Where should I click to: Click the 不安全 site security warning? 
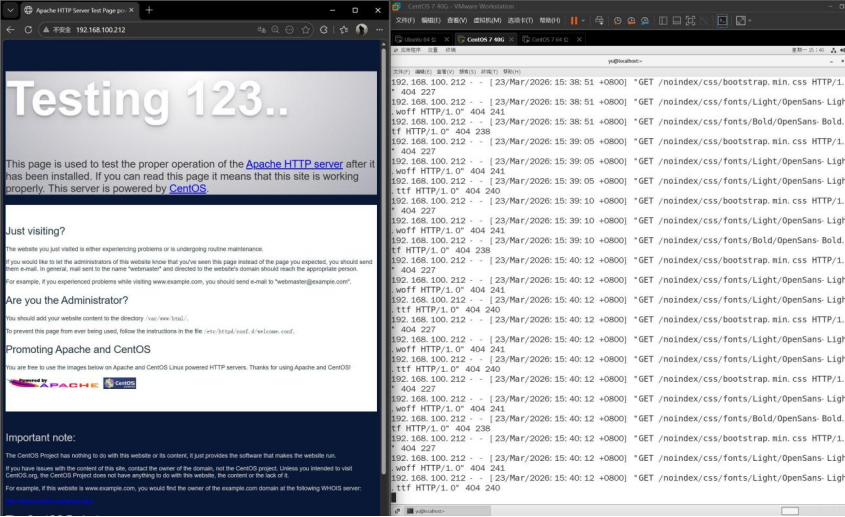point(57,30)
